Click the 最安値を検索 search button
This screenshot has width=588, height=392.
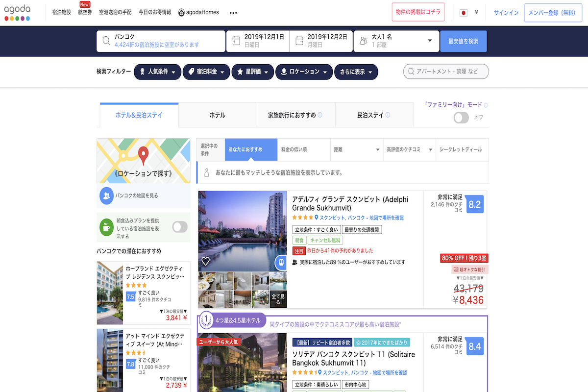(464, 41)
